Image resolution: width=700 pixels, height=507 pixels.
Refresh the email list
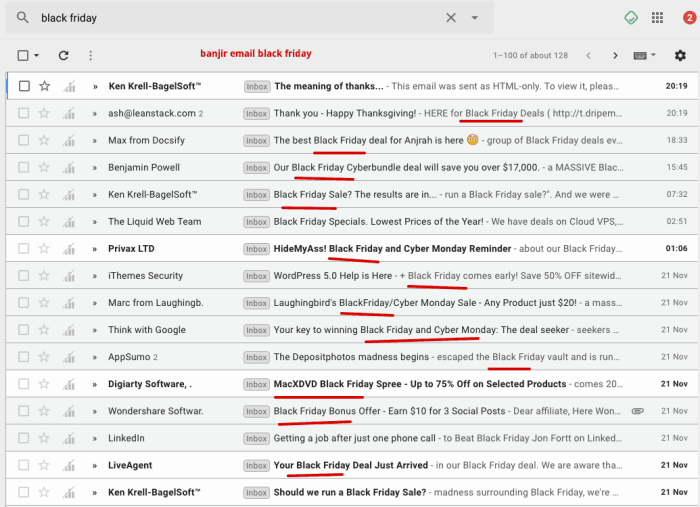63,55
